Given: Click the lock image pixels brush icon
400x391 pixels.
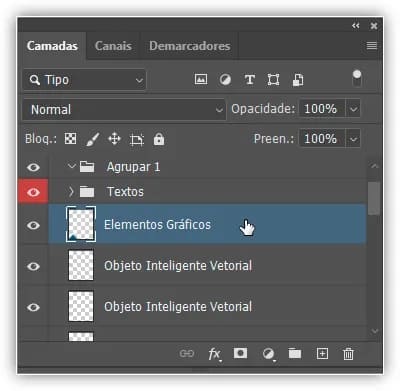Looking at the screenshot, I should click(x=92, y=139).
